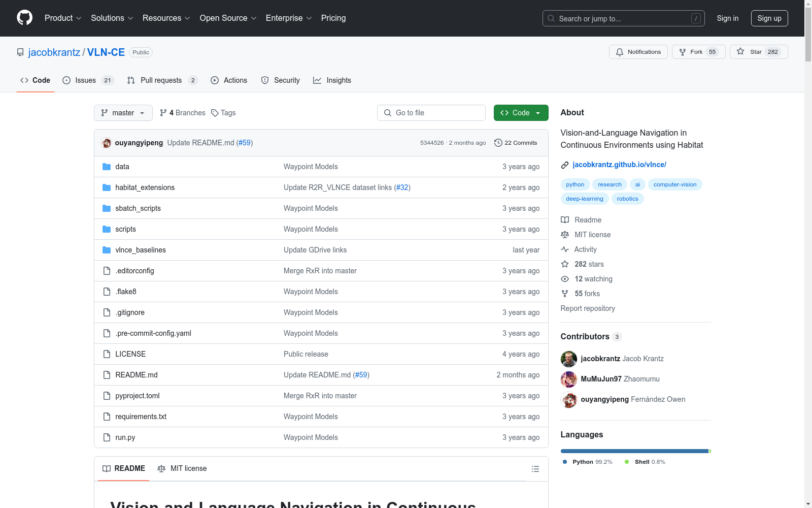Click the GitHub logo icon
Viewport: 812px width, 508px height.
[24, 18]
